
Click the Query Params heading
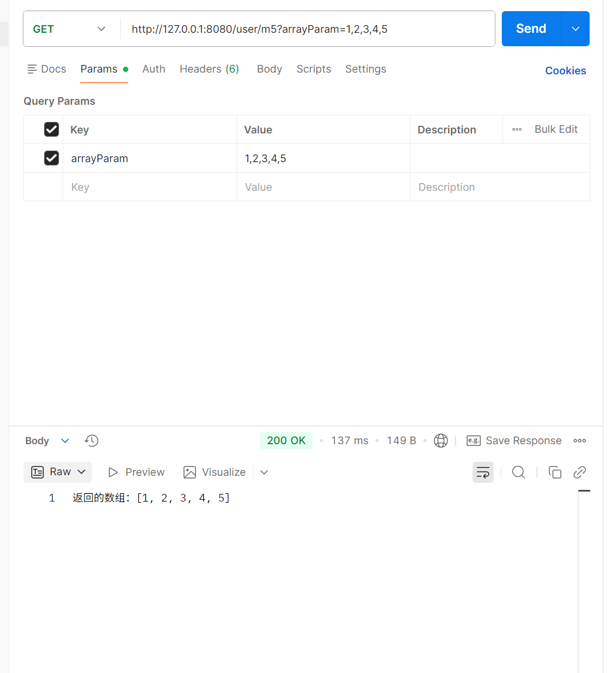coord(59,101)
